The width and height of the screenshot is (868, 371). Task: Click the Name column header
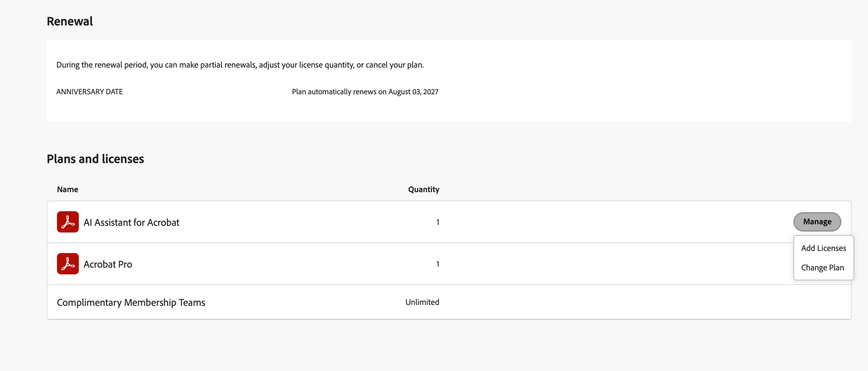67,189
